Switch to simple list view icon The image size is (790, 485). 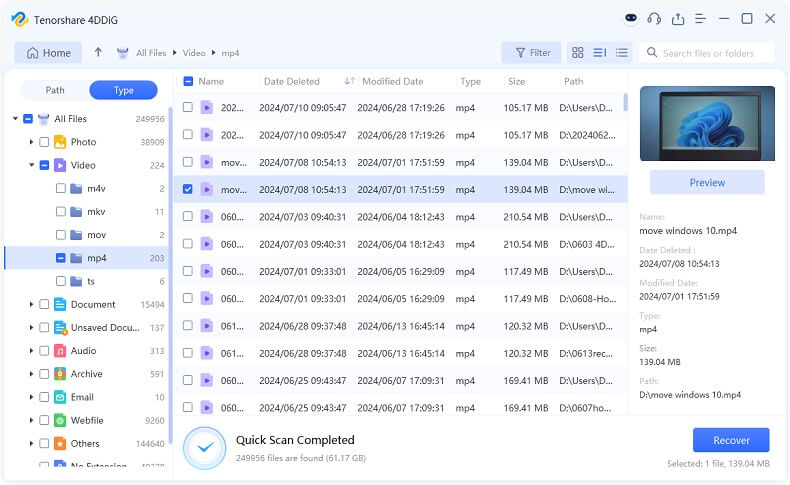(621, 53)
